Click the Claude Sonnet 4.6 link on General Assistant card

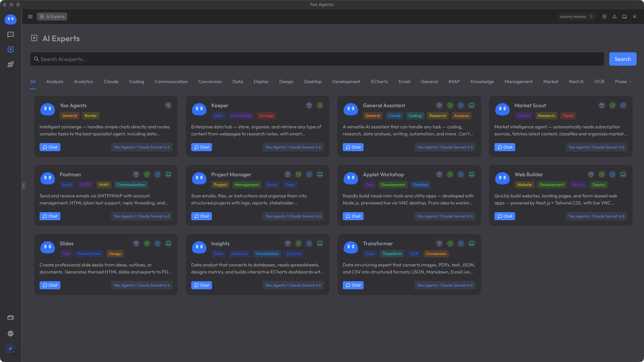(x=445, y=147)
